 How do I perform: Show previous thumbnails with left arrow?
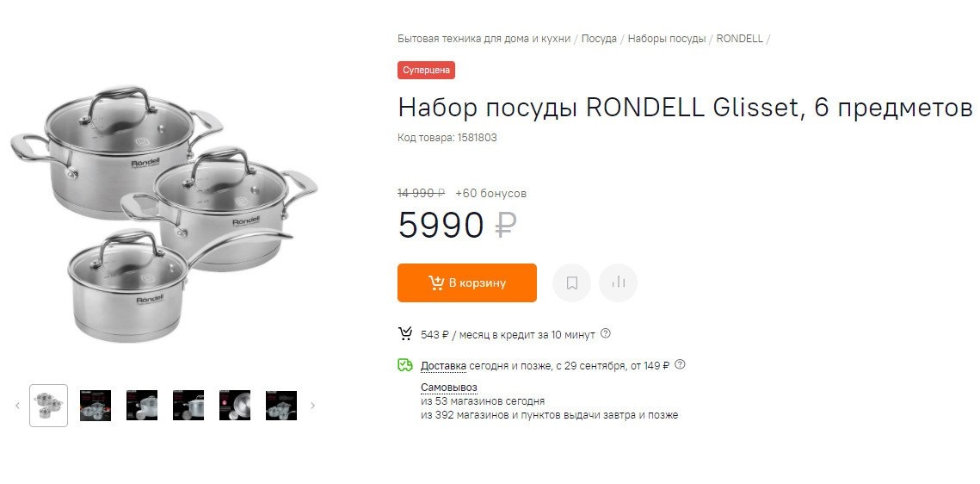tap(17, 406)
